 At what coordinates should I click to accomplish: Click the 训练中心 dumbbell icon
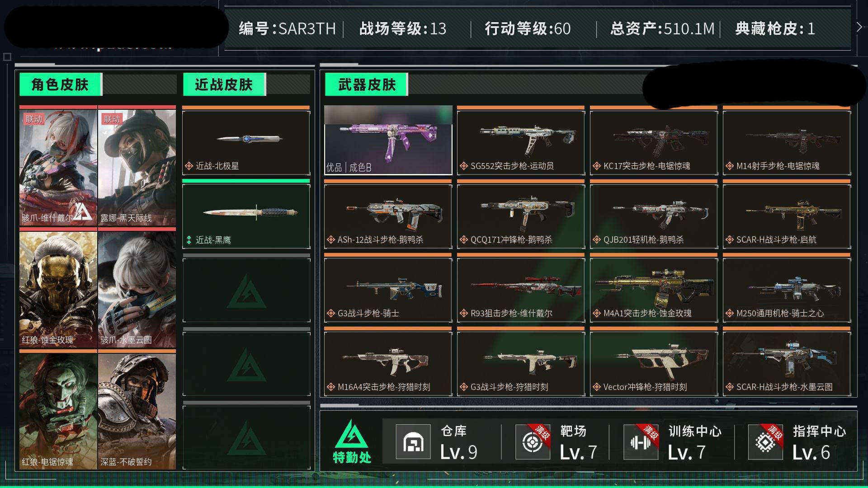coord(641,442)
